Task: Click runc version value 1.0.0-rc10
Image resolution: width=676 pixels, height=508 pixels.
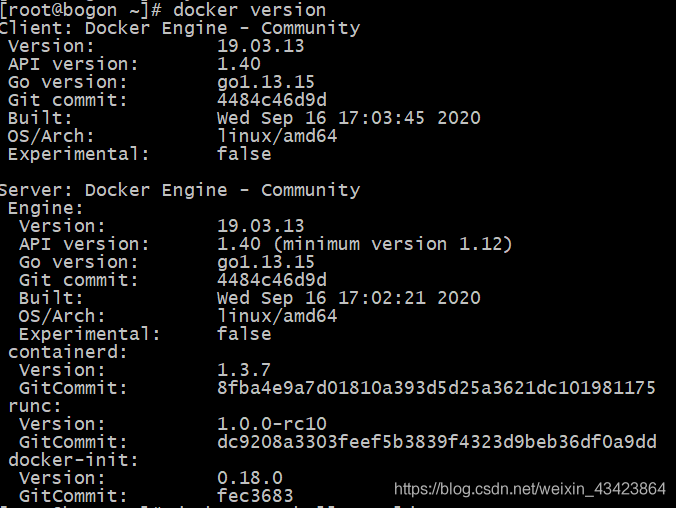Action: [272, 424]
